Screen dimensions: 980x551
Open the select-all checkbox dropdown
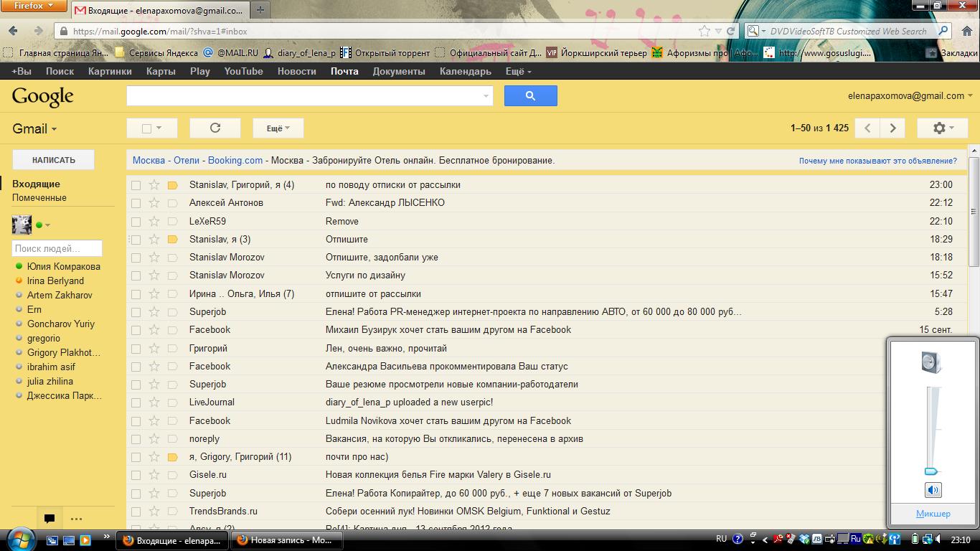[x=151, y=128]
